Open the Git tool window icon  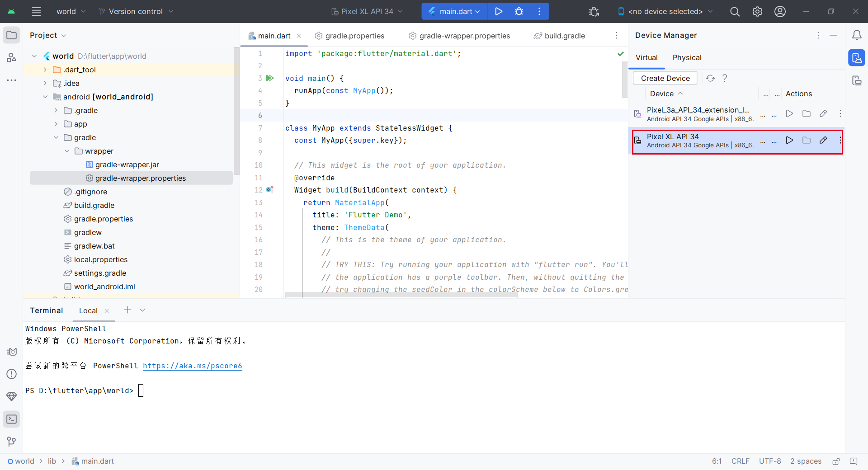[x=11, y=442]
